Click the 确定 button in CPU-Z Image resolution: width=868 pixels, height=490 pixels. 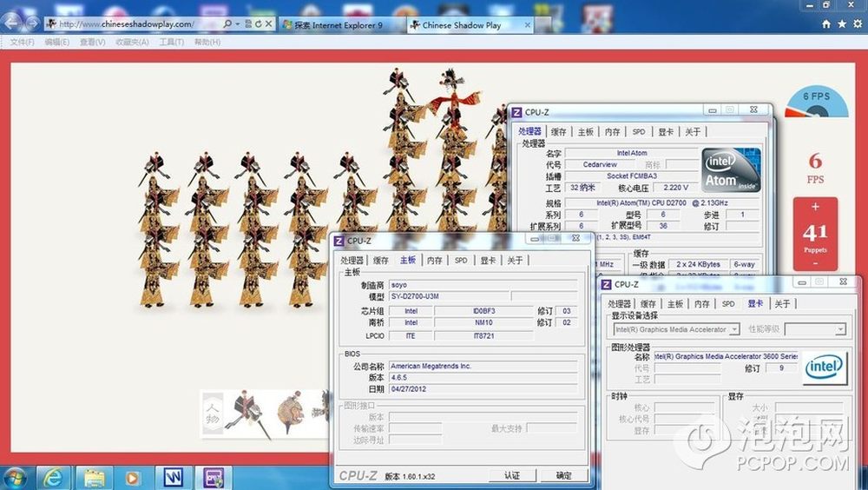564,475
